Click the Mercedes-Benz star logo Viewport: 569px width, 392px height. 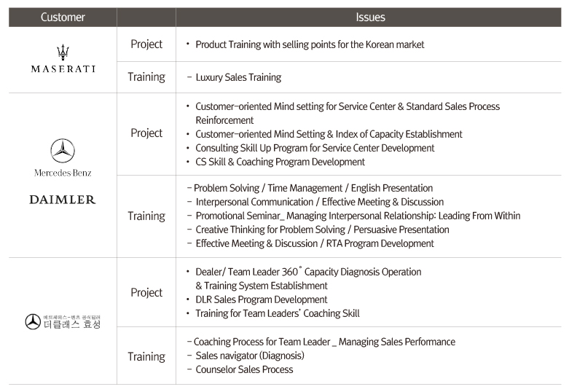coord(63,151)
